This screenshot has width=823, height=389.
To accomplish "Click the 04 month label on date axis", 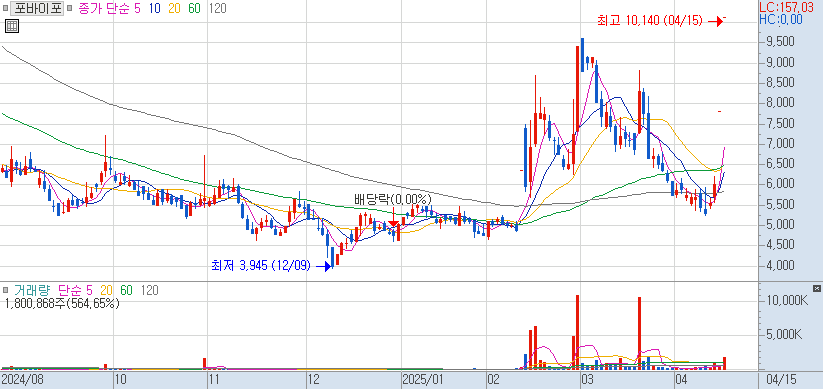I will 681,379.
